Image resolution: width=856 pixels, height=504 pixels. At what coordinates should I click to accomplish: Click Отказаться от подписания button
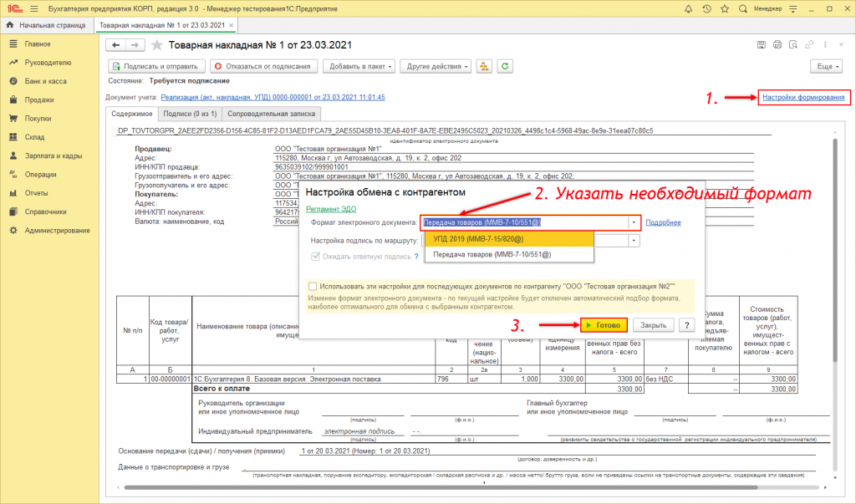pos(263,66)
